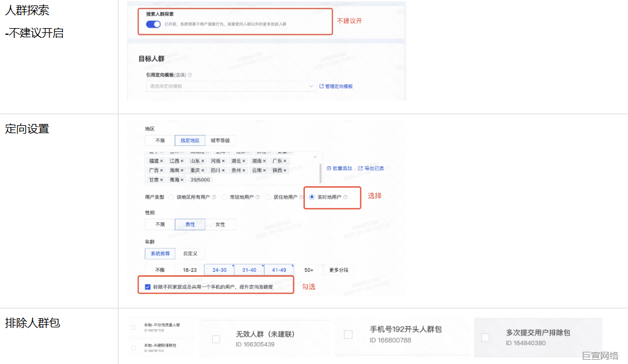Select 常驻地用户 radio button
Screen dimensions: 628x364
224,197
